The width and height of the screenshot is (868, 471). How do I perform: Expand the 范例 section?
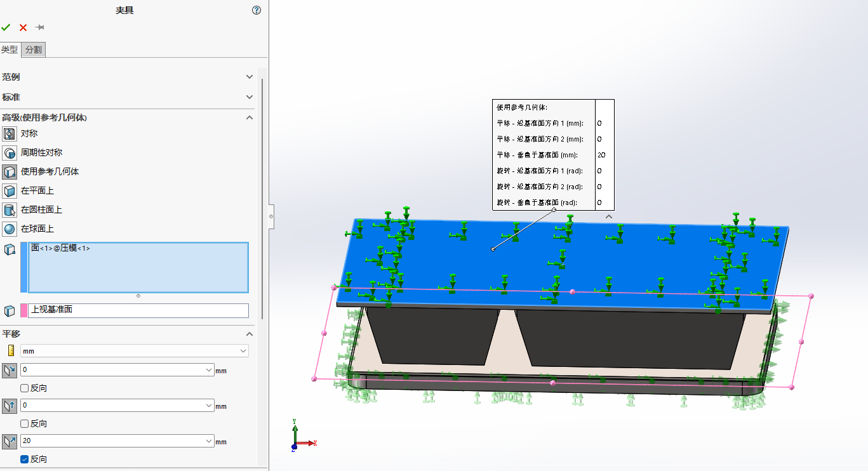[250, 77]
